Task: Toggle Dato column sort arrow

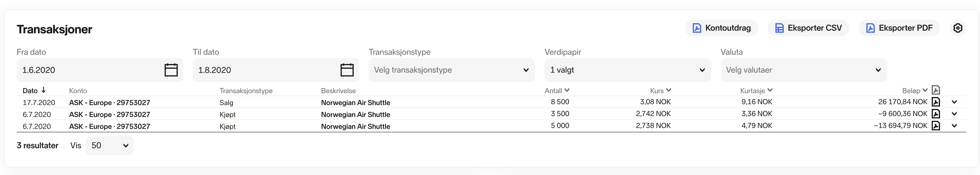Action: click(x=44, y=90)
